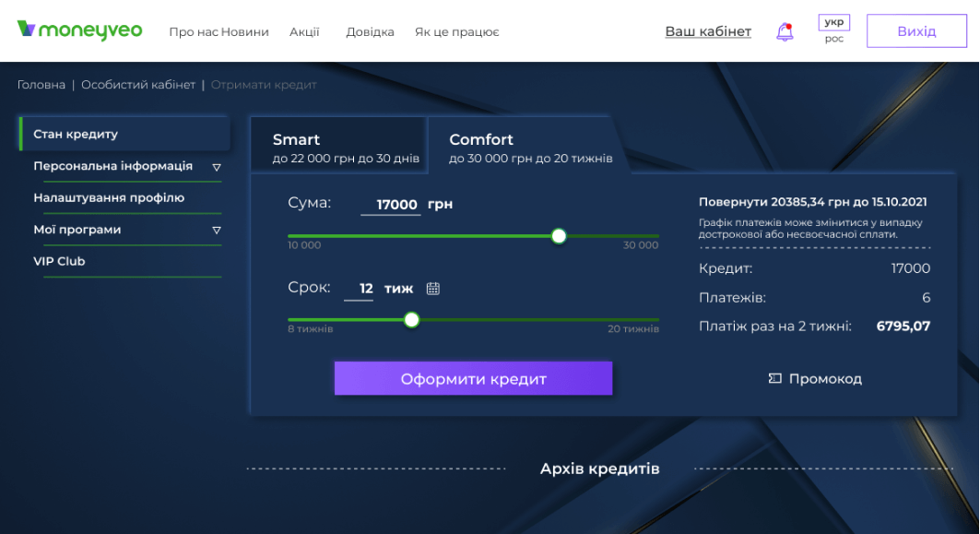980x534 pixels.
Task: Open the calendar icon next to term
Action: (x=433, y=289)
